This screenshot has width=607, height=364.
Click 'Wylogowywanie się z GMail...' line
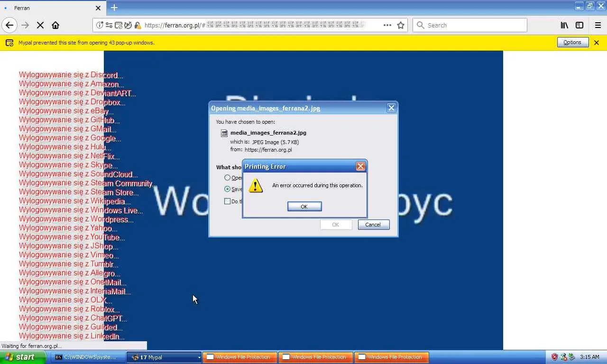(67, 129)
